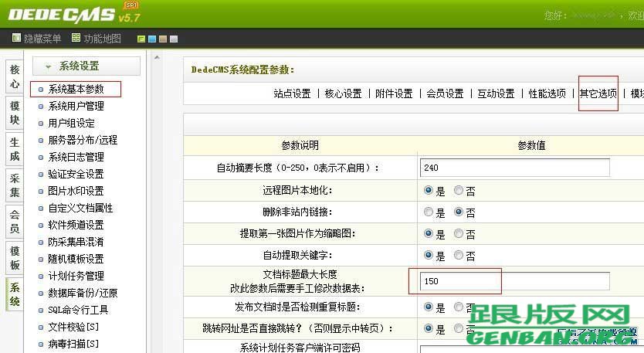This screenshot has width=644, height=353.
Task: Switch to 会员设置 config tab
Action: [445, 93]
